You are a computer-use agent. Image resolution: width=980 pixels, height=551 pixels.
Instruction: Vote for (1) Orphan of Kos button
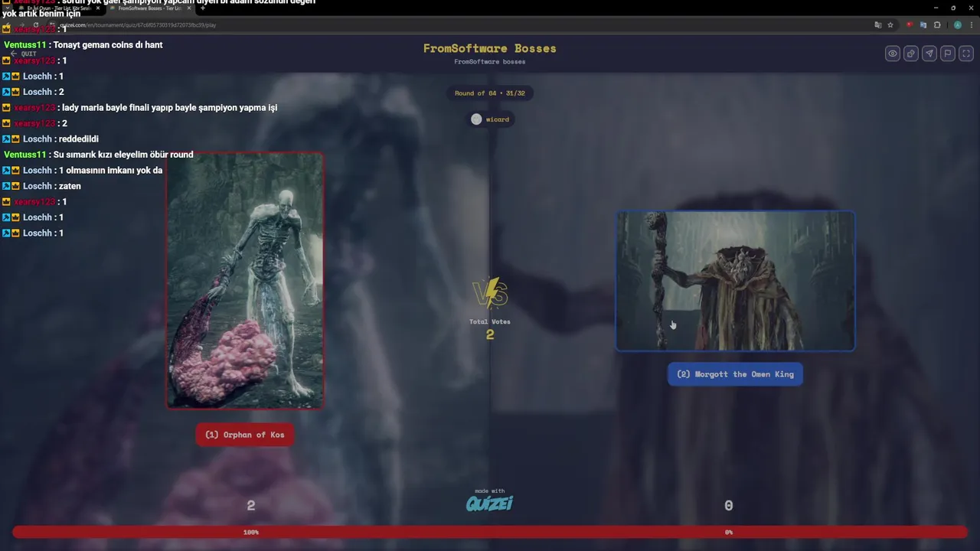pyautogui.click(x=245, y=435)
